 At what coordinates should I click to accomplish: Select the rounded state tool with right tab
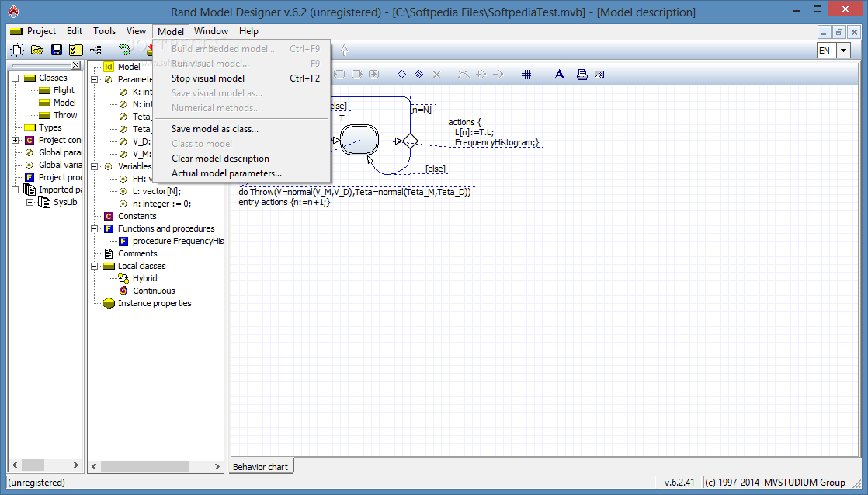pos(357,75)
